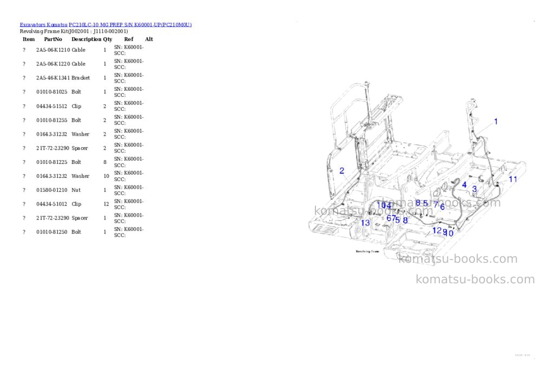Click callout number 13 on the diagram

365,223
